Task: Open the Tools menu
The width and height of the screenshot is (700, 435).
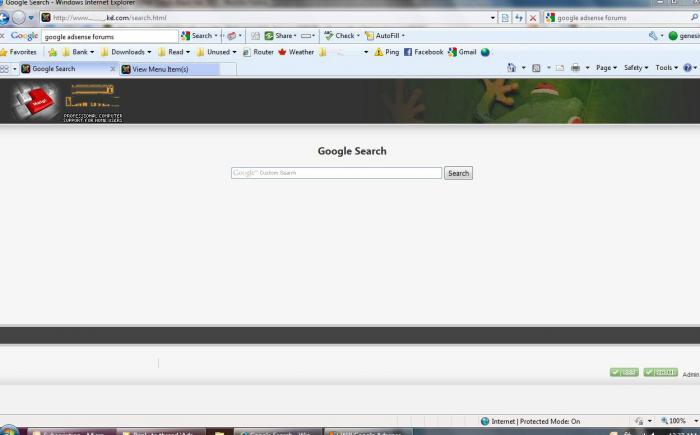Action: click(667, 68)
